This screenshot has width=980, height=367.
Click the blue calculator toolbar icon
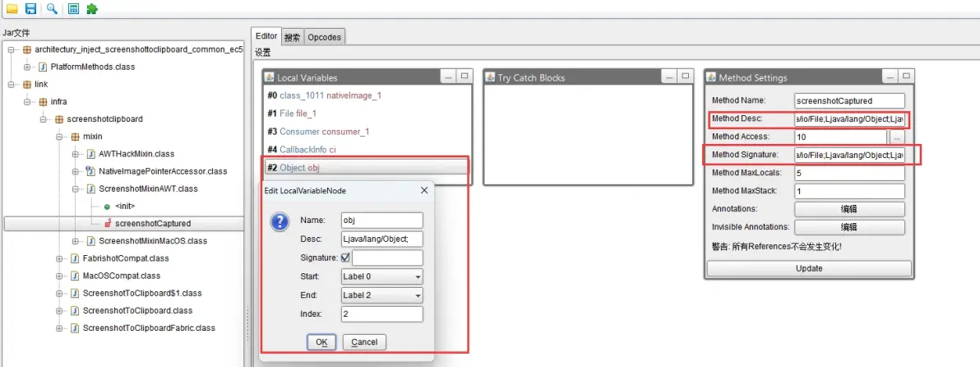[x=74, y=9]
